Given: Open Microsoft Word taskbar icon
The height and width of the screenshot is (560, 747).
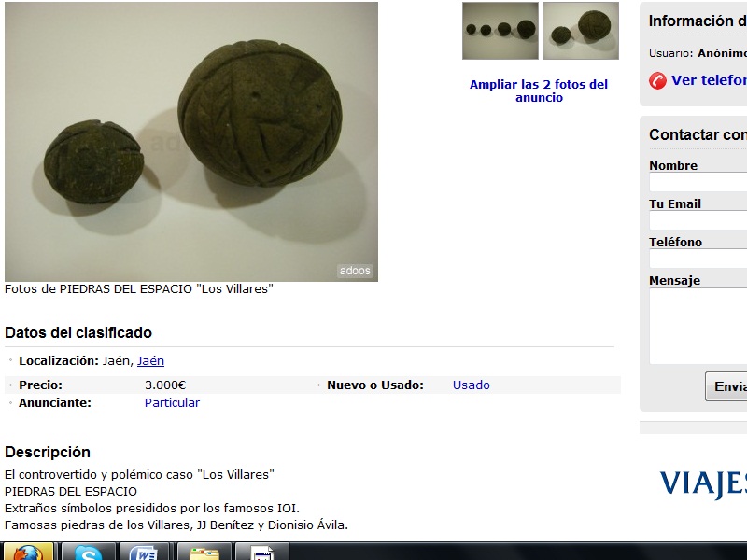Looking at the screenshot, I should point(146,552).
